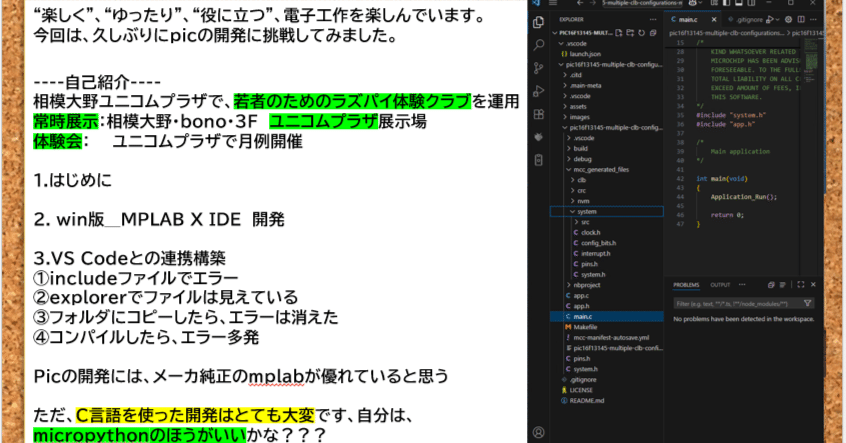
Task: Open the Search view in activity bar
Action: pos(538,45)
